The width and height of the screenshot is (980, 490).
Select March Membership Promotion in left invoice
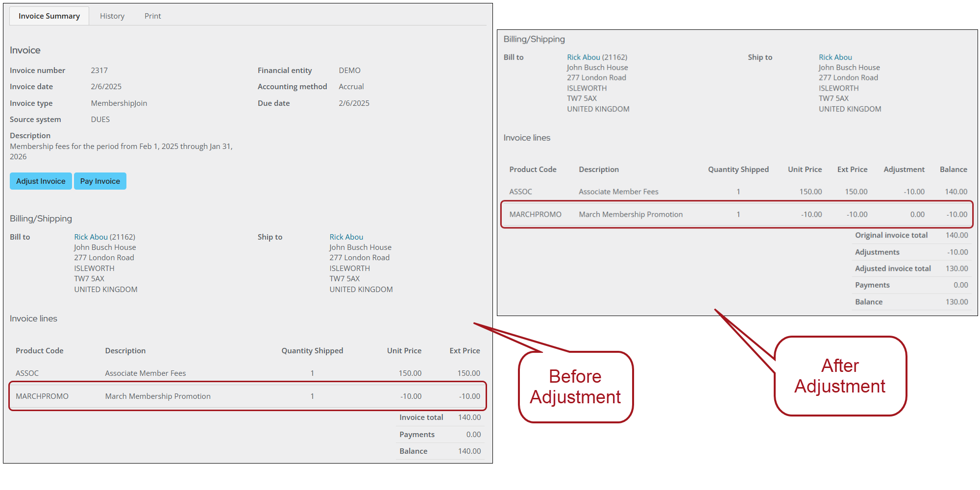coord(158,396)
